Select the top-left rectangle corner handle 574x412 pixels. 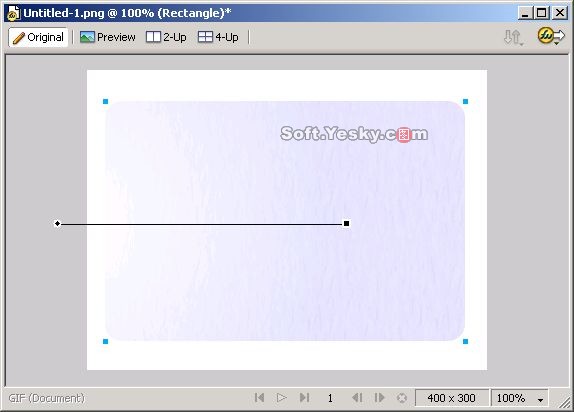[105, 101]
